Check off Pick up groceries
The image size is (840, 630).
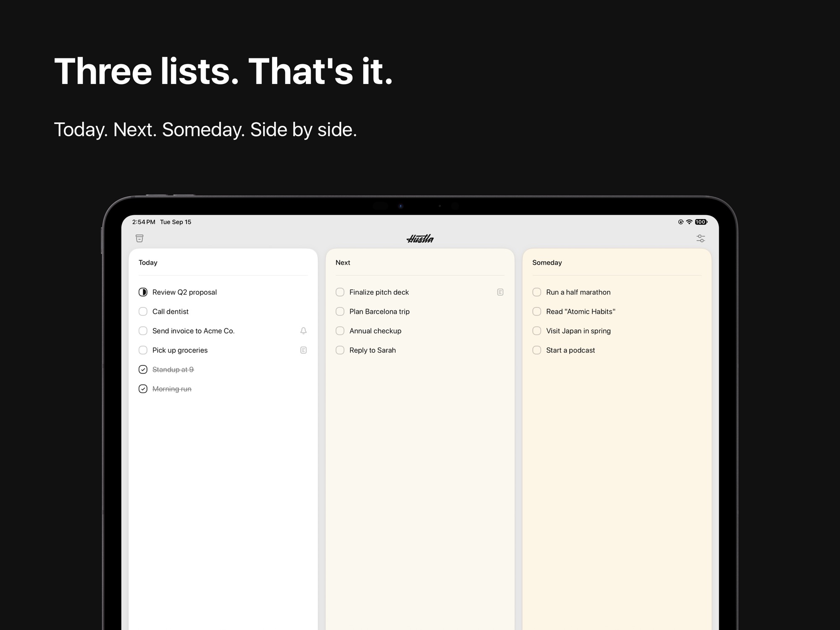[143, 350]
